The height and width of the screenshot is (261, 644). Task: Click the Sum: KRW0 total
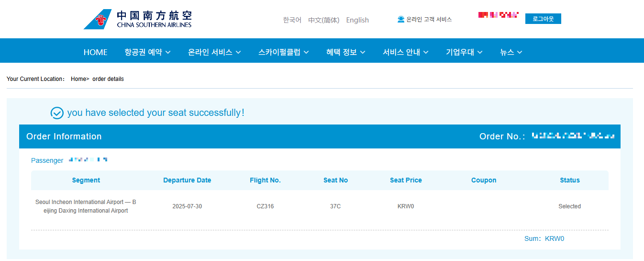pos(544,238)
